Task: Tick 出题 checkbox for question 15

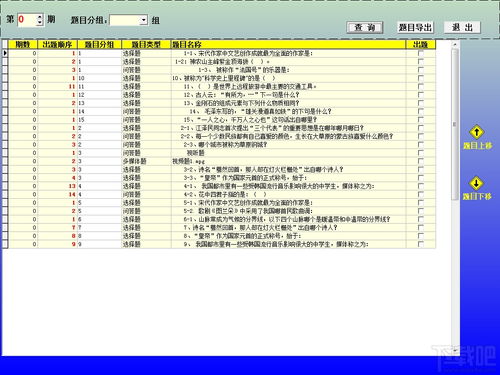Action: (421, 120)
